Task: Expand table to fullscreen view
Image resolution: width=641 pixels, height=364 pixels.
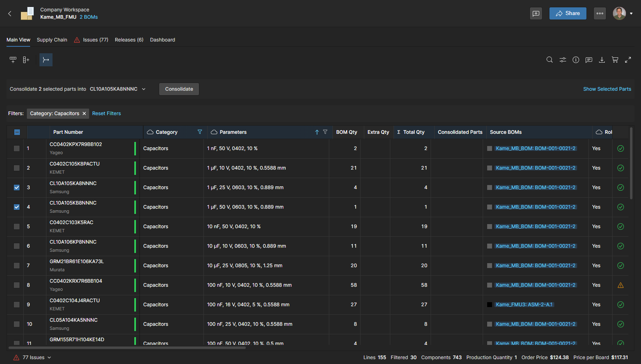Action: (x=628, y=60)
